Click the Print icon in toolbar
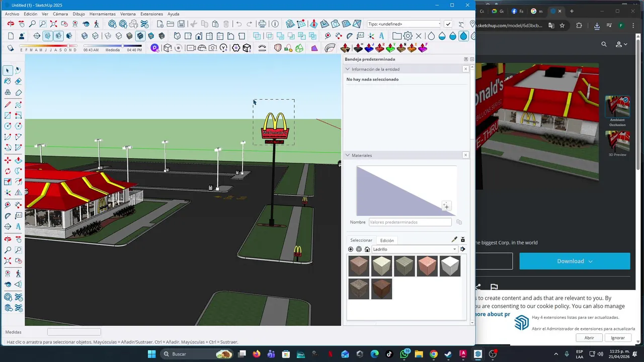The height and width of the screenshot is (362, 644). [x=262, y=24]
